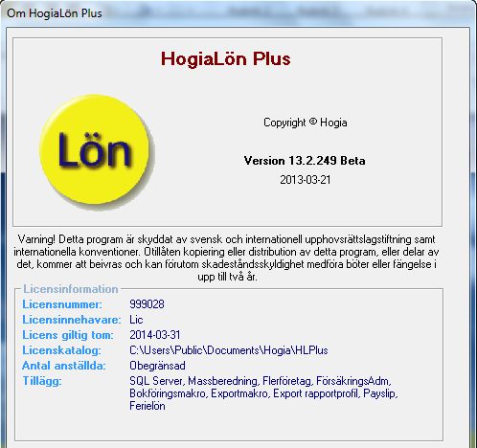Click the 'Om HogiaLön Plus' window title
The width and height of the screenshot is (477, 448).
[x=55, y=13]
